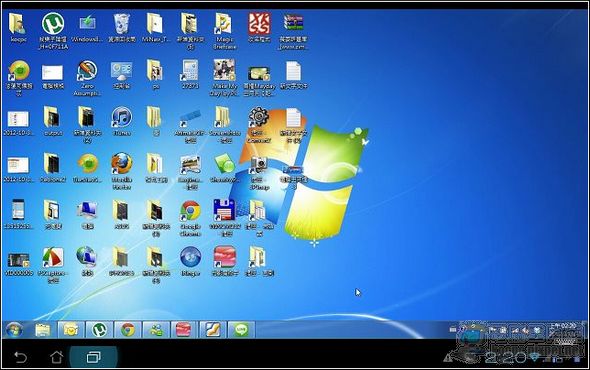
Task: Open the Magic Briefcase shortcut
Action: coord(224,24)
